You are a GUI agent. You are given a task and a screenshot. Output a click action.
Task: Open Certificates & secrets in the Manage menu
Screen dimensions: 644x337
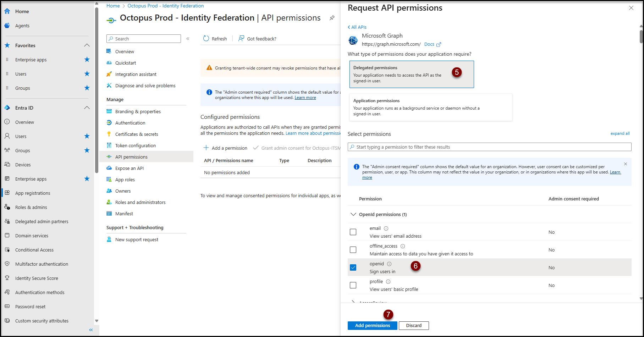(x=137, y=134)
